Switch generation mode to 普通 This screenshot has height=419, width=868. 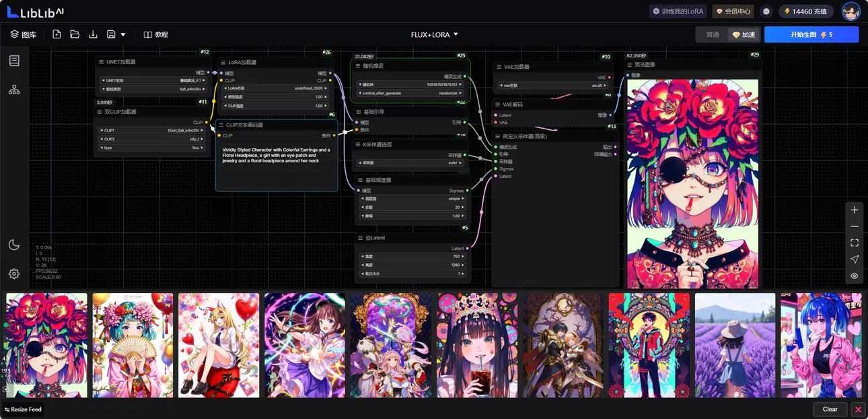click(712, 34)
